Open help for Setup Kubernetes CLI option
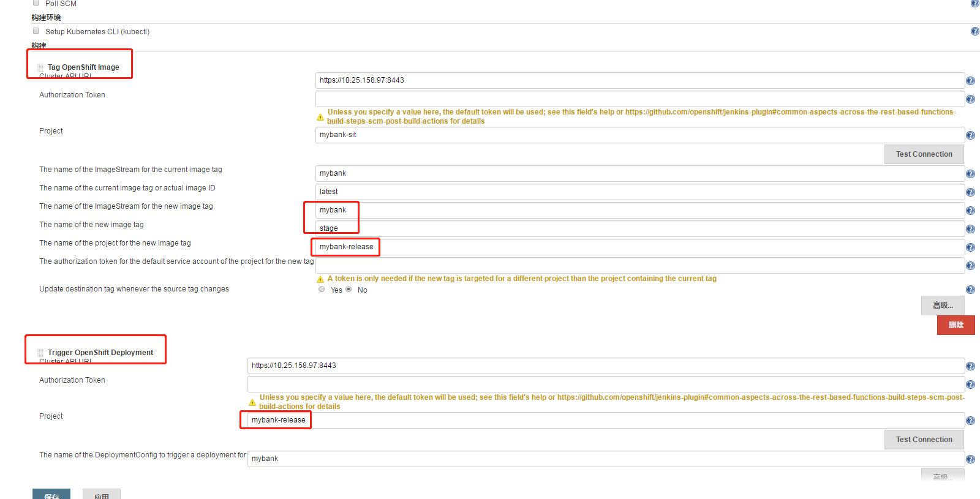 974,31
